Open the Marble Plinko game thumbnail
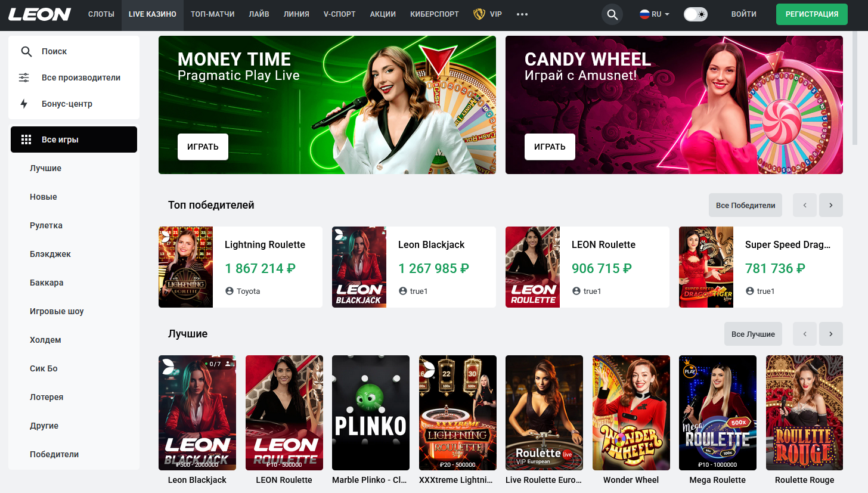Screen dimensions: 868x493 [x=371, y=413]
